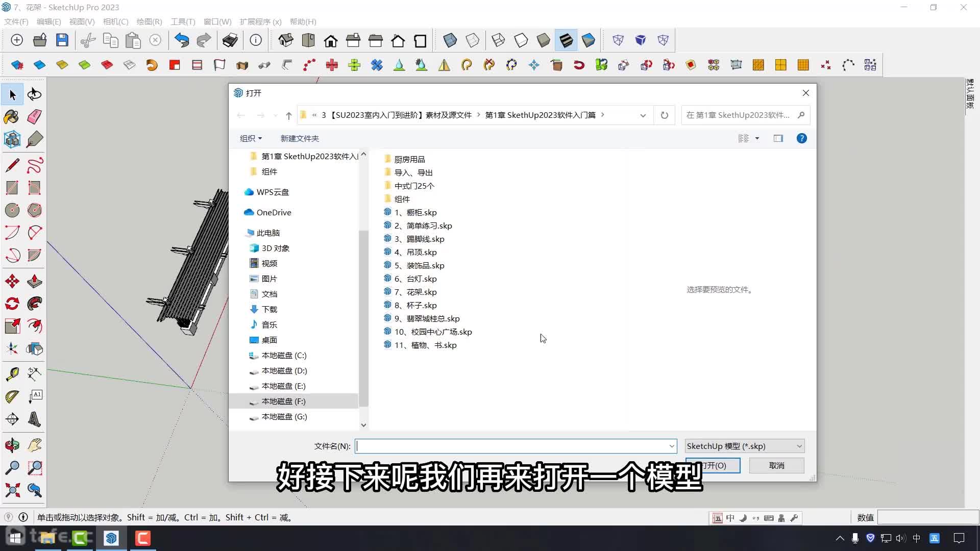Viewport: 980px width, 551px height.
Task: Activate the Line pencil tool
Action: tap(12, 165)
